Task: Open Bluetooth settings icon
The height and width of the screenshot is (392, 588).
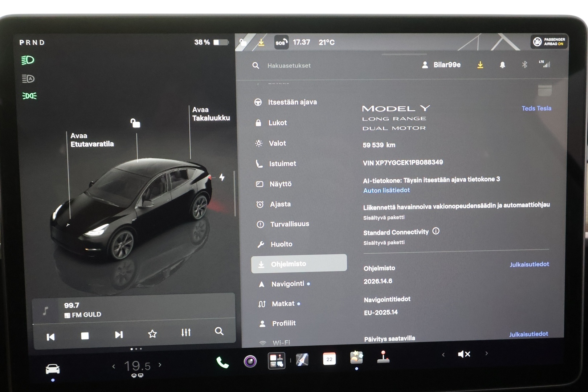Action: click(x=524, y=65)
